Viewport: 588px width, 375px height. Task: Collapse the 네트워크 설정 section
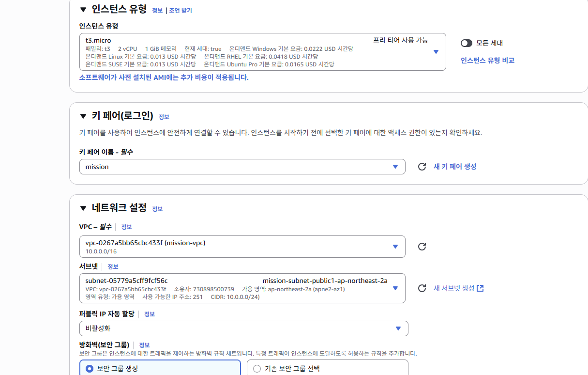(83, 208)
